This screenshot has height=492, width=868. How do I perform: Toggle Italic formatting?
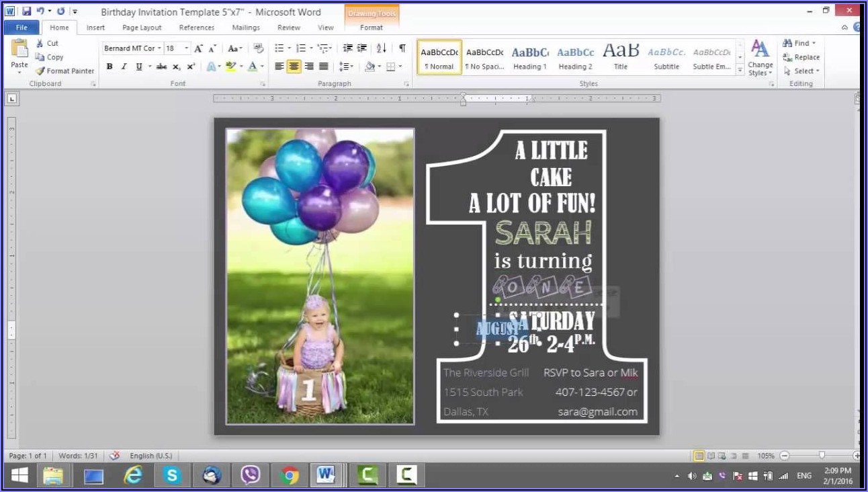coord(124,67)
